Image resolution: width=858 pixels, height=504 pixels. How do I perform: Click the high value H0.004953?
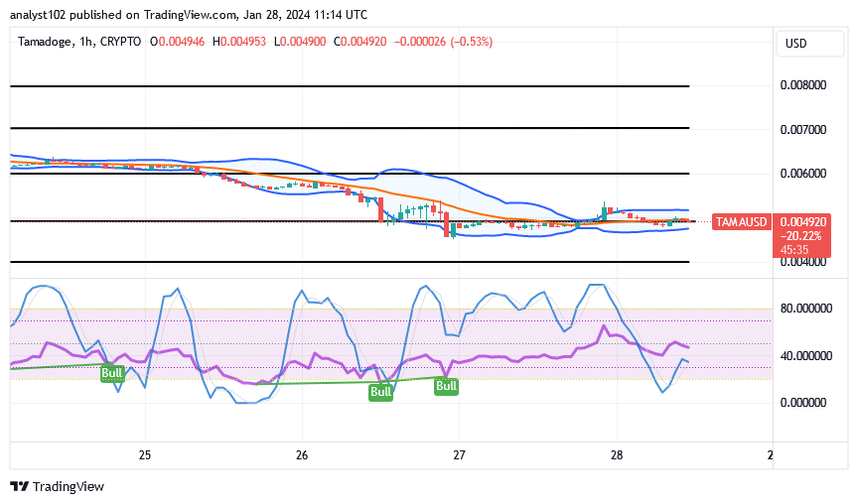239,42
